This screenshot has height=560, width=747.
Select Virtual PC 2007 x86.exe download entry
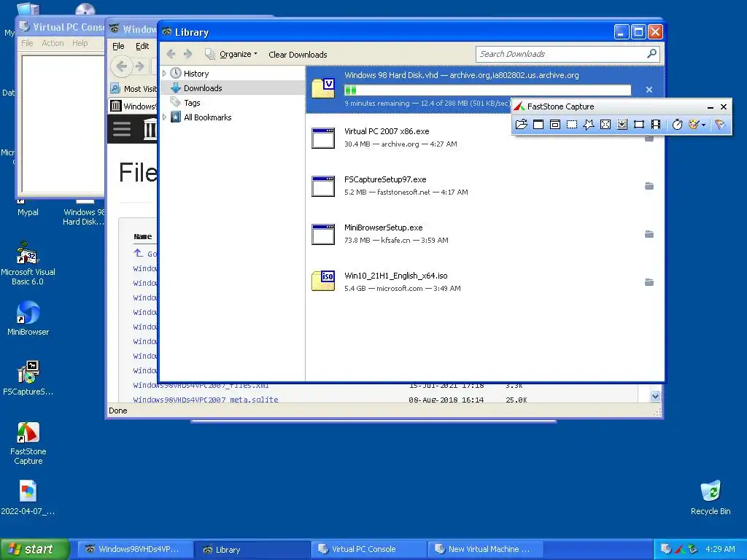[484, 138]
